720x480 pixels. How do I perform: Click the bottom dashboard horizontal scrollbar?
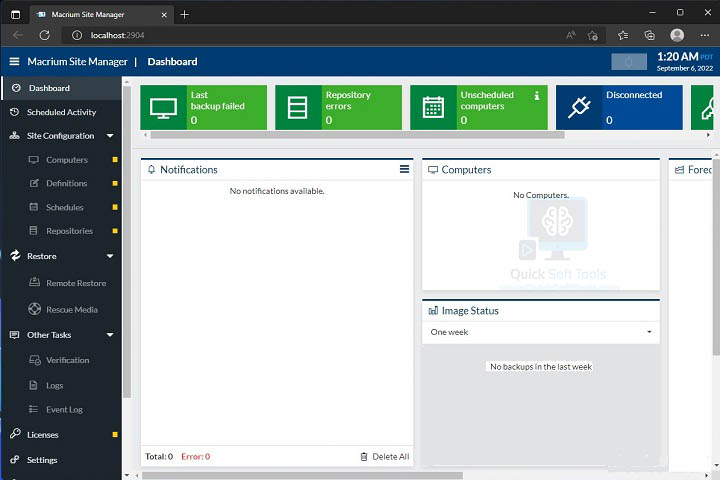pos(302,475)
